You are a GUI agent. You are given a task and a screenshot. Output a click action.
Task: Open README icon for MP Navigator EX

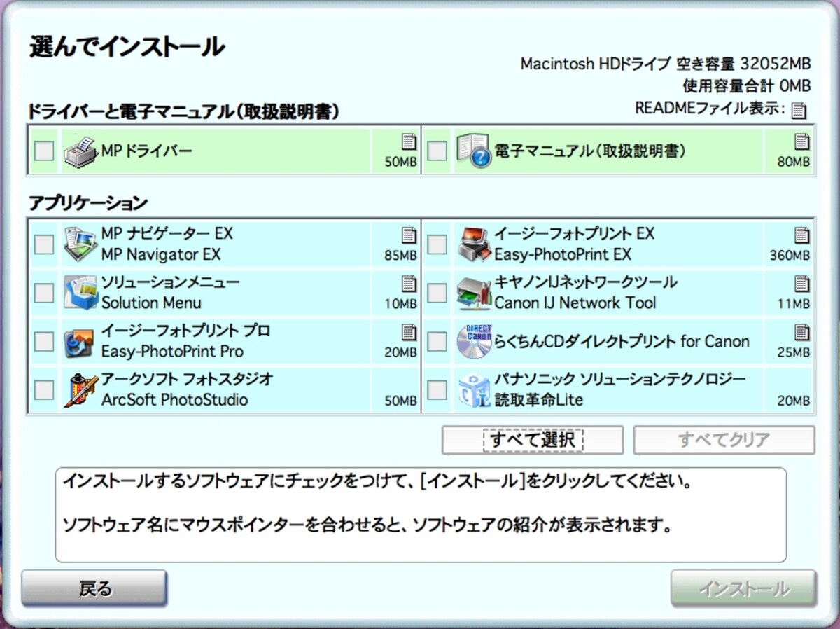tap(409, 235)
